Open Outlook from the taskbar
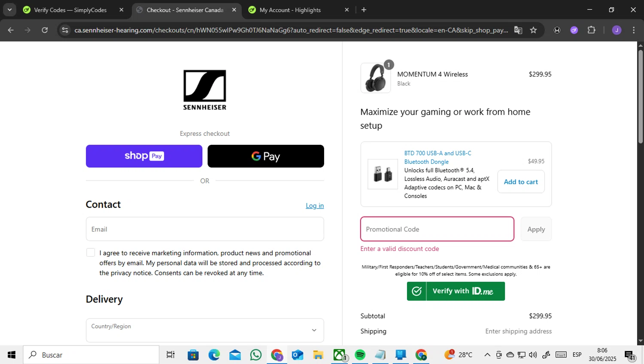This screenshot has width=644, height=364. point(298,355)
